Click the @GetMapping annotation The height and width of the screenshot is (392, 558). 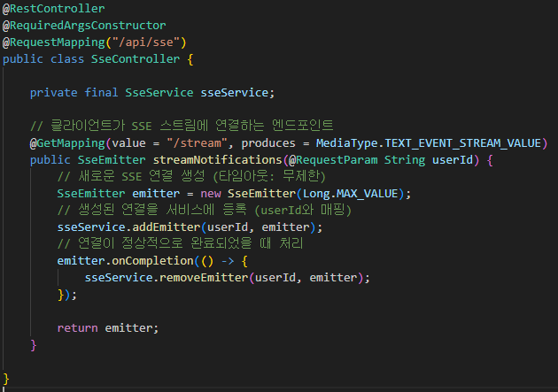(x=67, y=143)
